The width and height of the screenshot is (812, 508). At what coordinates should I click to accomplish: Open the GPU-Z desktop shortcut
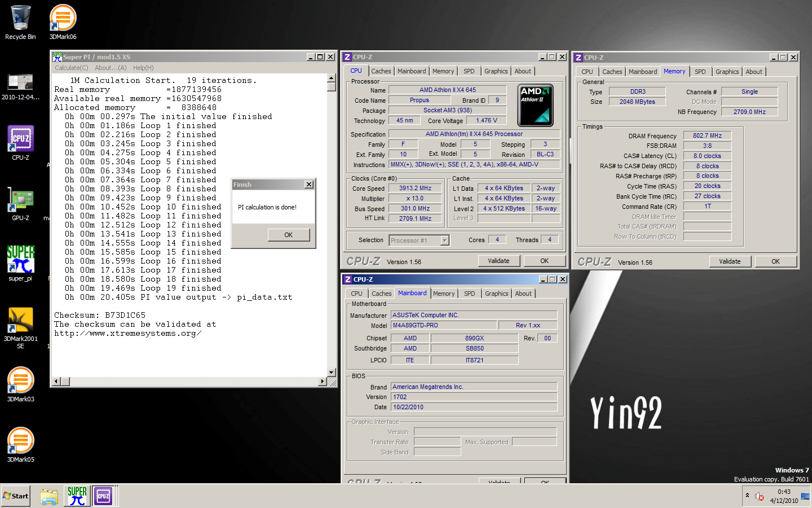(20, 204)
